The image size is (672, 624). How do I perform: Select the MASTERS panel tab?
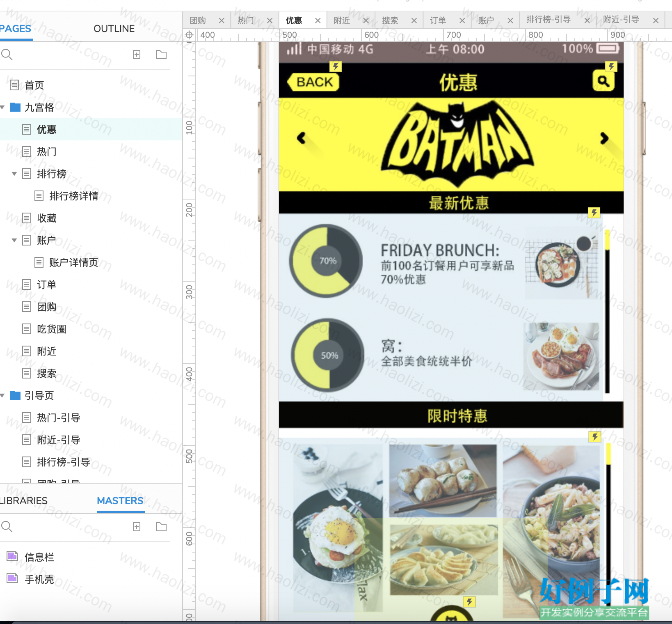(120, 501)
